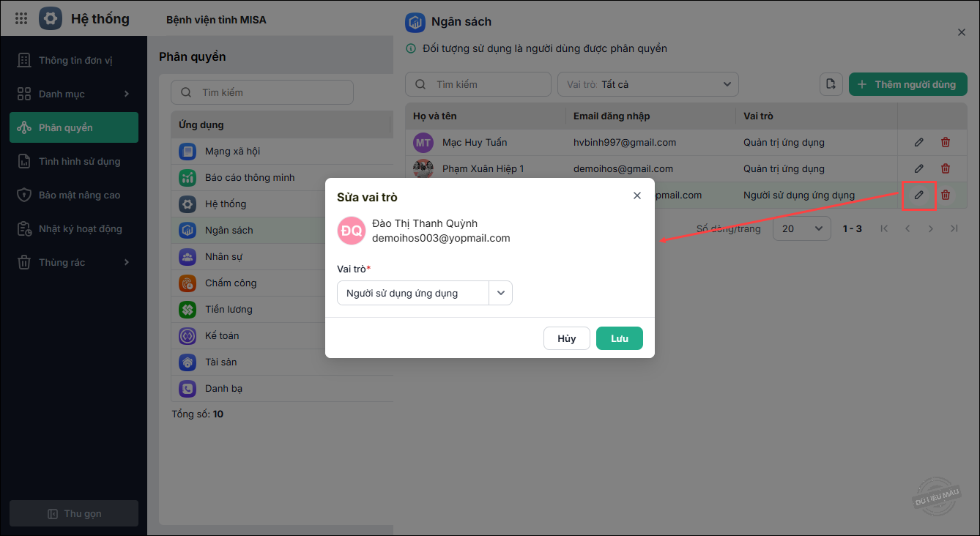Click the Chấm công fingerprint icon
This screenshot has height=536, width=980.
click(188, 283)
